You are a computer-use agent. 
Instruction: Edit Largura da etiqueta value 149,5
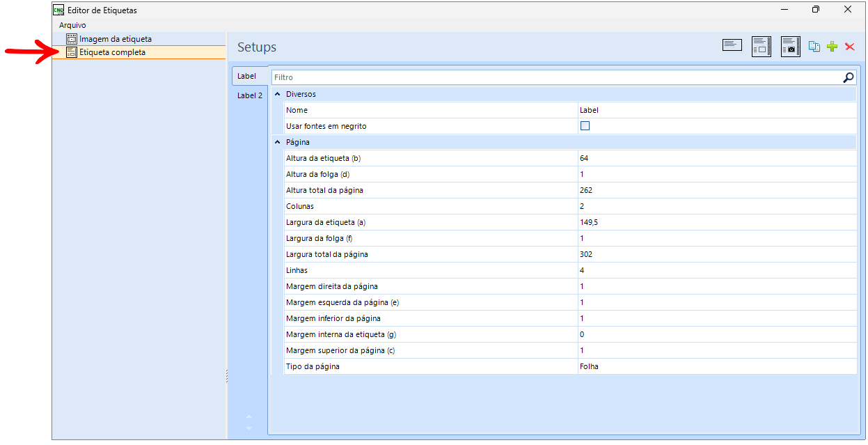tap(717, 222)
